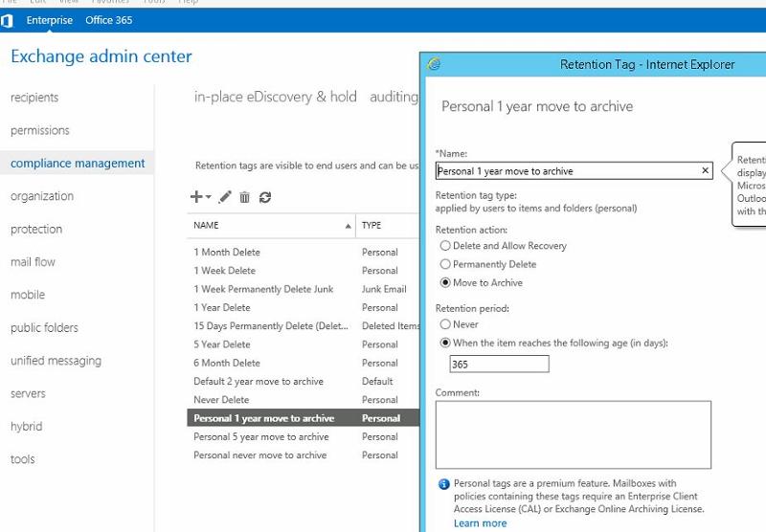Switch to the Office 365 tab
Viewport: 766px width, 532px height.
click(x=108, y=20)
